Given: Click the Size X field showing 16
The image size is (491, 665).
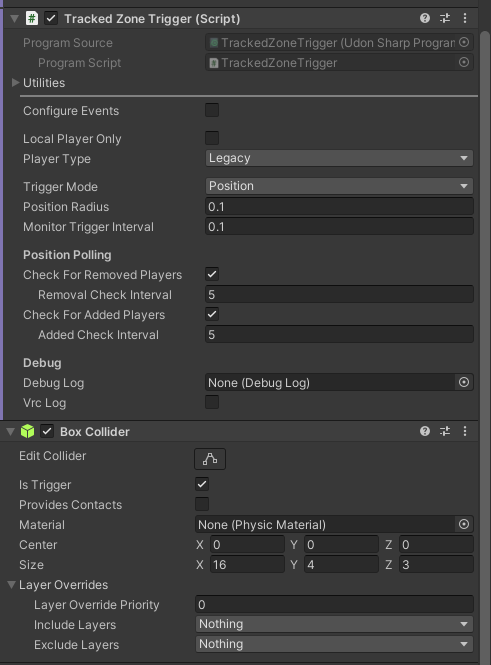Looking at the screenshot, I should coord(247,564).
